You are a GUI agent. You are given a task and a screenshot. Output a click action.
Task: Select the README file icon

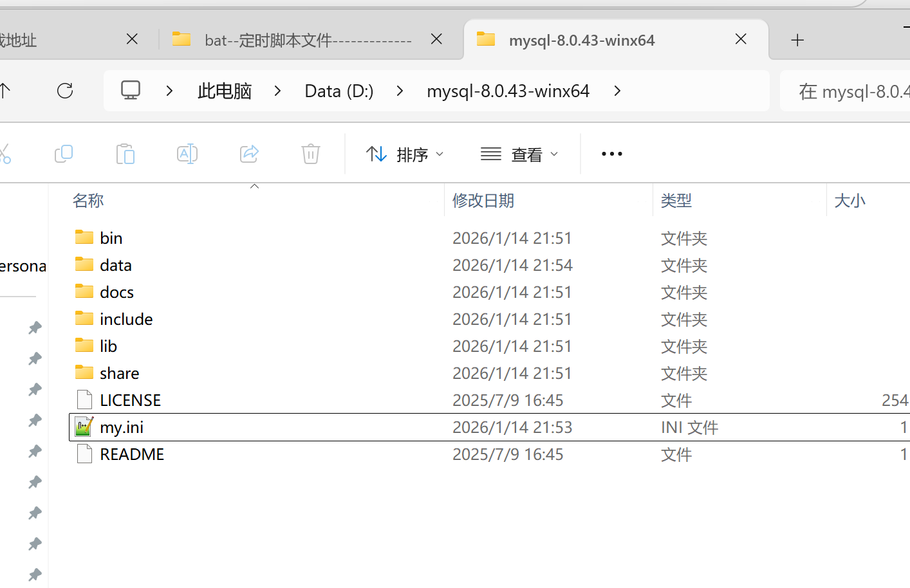(x=84, y=454)
